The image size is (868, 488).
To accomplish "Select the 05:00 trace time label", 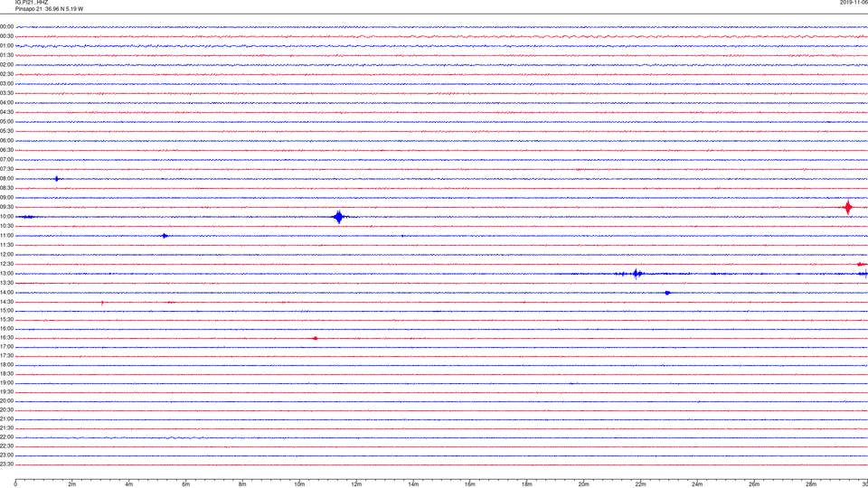I will 6,122.
